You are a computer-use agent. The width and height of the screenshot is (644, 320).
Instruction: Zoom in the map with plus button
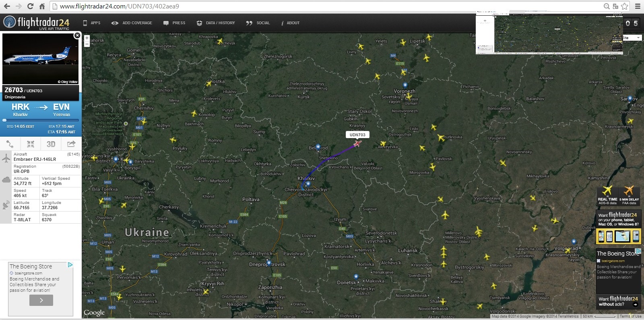click(x=87, y=38)
